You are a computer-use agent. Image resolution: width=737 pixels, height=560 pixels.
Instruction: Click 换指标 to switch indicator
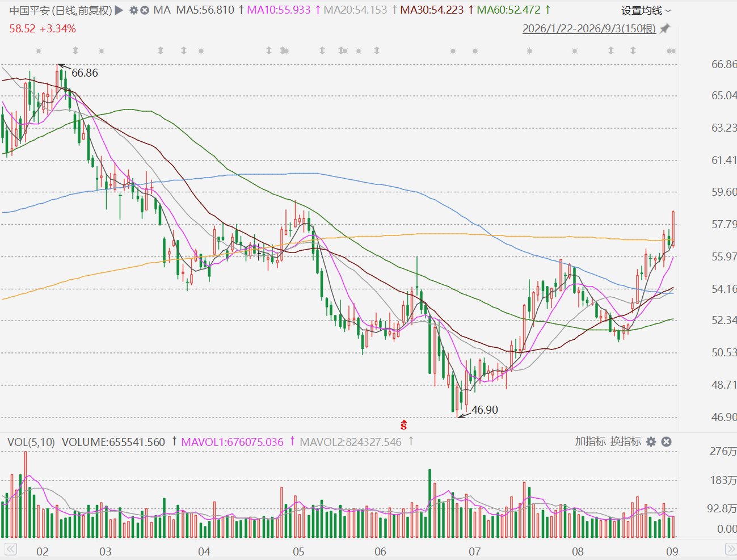tap(625, 441)
